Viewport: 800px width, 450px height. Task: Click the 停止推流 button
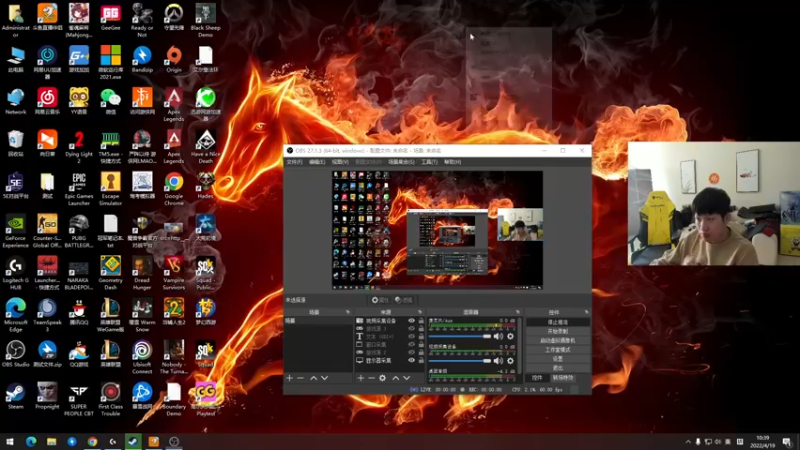[x=558, y=322]
